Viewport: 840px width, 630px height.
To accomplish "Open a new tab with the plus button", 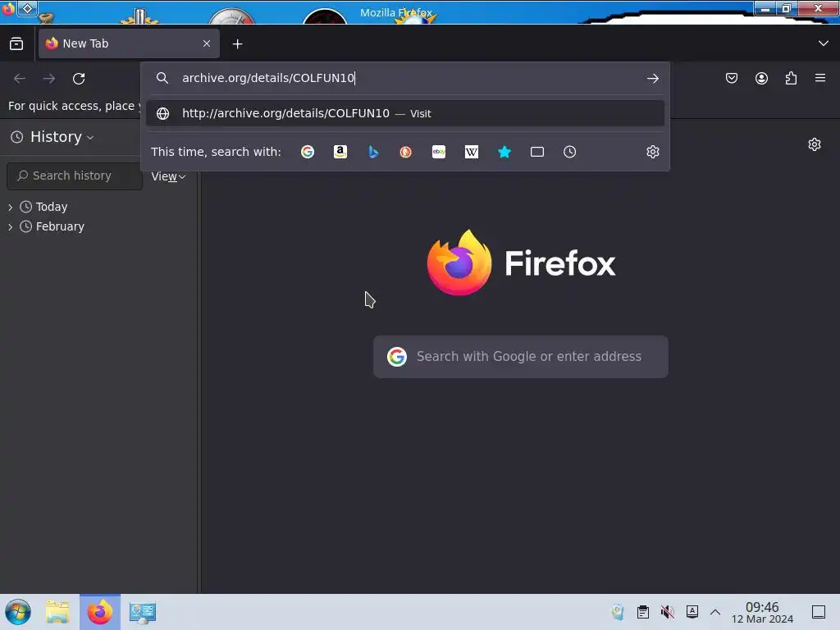I will [x=237, y=44].
